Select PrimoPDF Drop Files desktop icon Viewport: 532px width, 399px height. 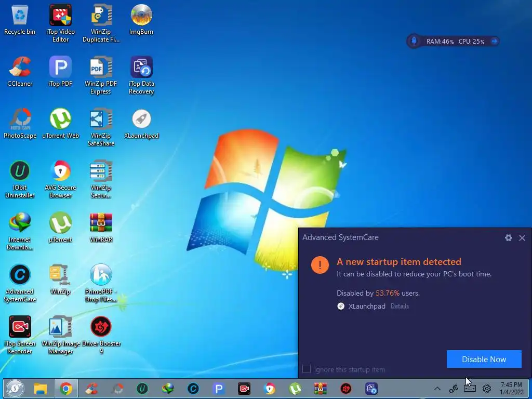click(x=101, y=283)
